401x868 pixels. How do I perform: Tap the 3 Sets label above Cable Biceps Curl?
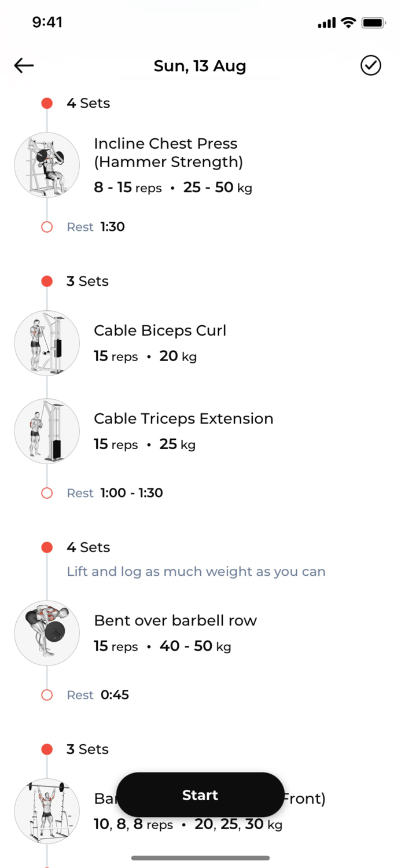(x=87, y=281)
